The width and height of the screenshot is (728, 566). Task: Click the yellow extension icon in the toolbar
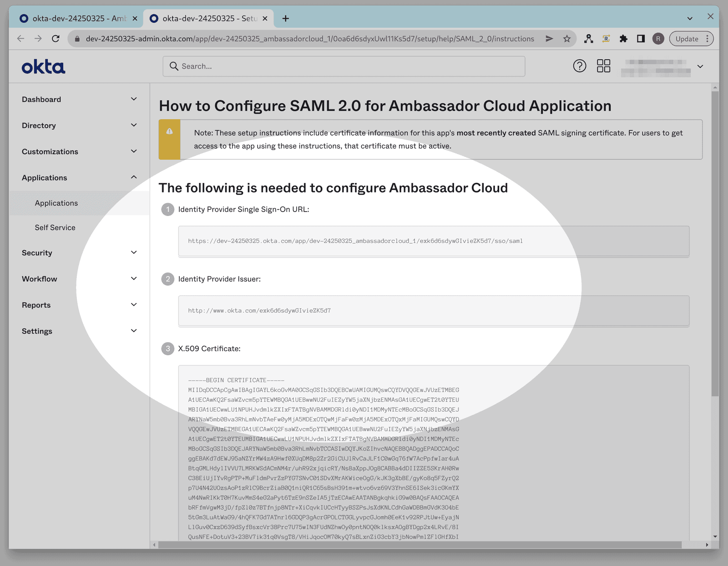(x=606, y=39)
